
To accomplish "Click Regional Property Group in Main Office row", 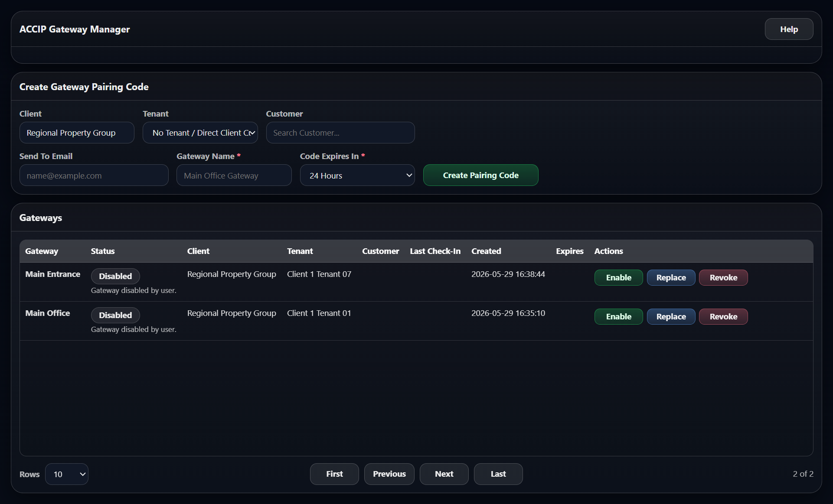I will [x=232, y=313].
